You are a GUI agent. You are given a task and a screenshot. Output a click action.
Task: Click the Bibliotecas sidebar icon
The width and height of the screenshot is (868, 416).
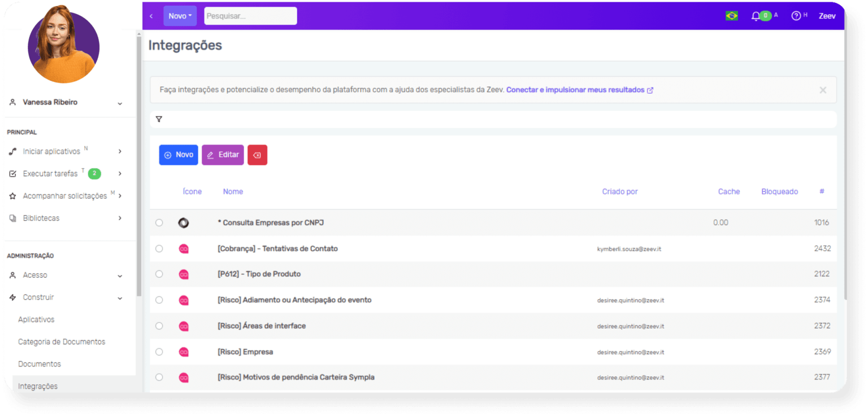(x=12, y=218)
